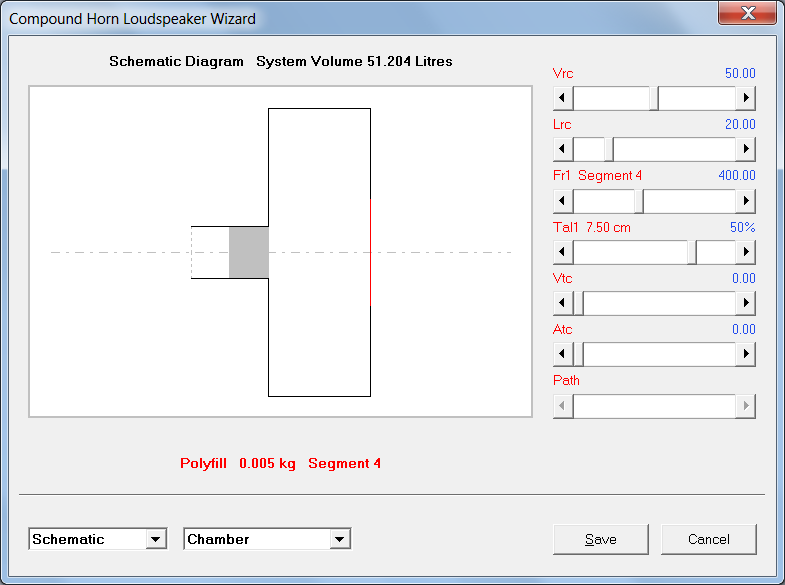Screen dimensions: 785x585
Task: Click the Path label
Action: click(566, 380)
